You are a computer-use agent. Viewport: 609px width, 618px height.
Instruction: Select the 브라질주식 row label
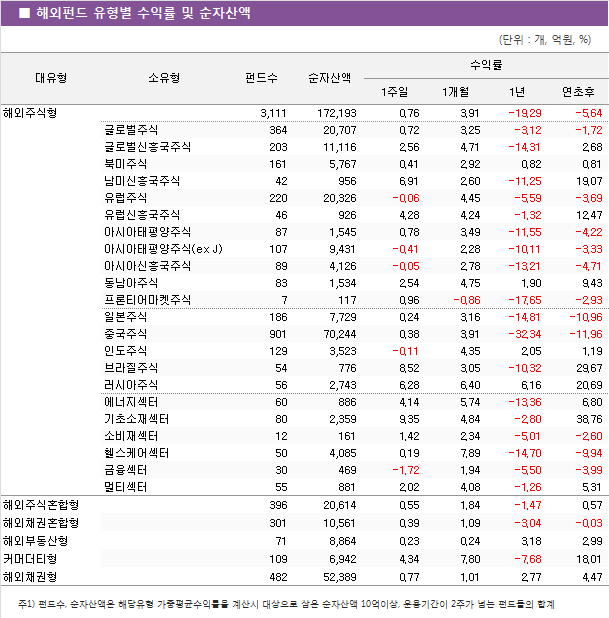coord(131,368)
